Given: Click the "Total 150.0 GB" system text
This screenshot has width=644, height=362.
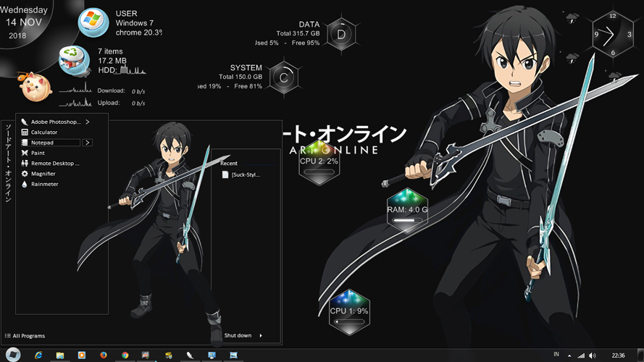Looking at the screenshot, I should coord(241,77).
